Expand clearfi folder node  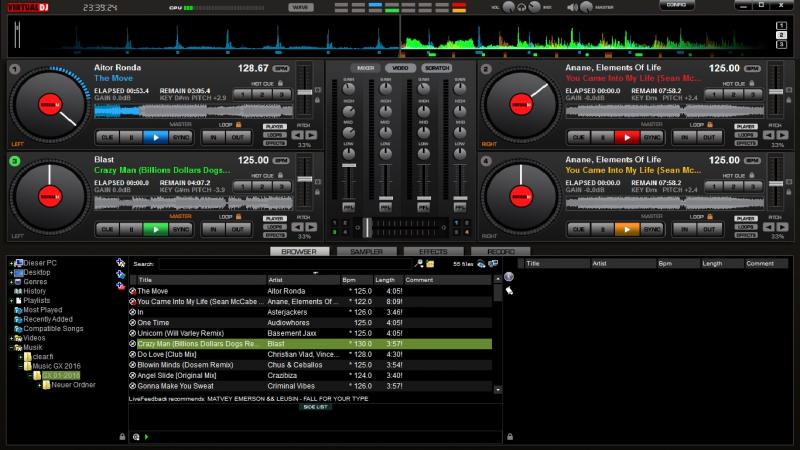point(20,357)
